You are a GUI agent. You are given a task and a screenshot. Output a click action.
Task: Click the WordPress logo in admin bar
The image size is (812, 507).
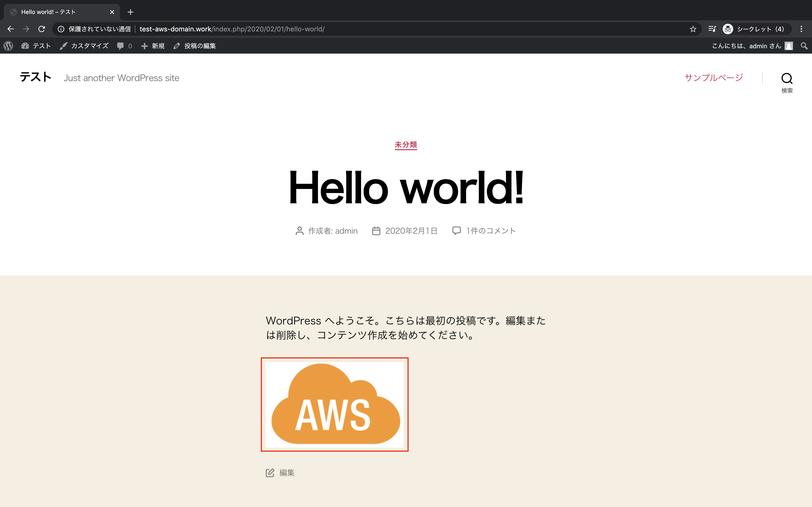(x=8, y=46)
